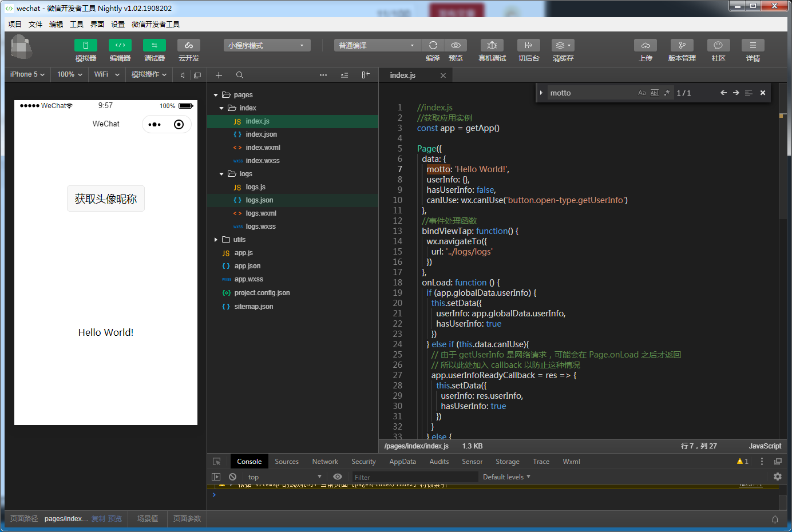
Task: Open the 社区 community icon
Action: (x=719, y=45)
